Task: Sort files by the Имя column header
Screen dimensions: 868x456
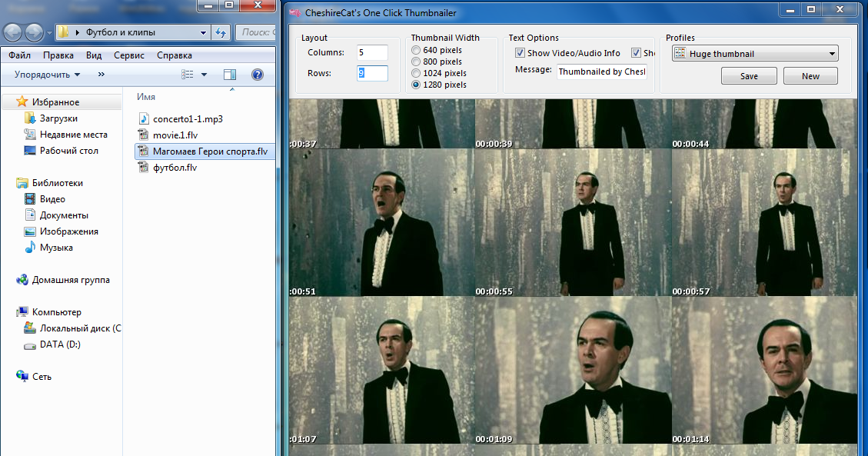Action: pyautogui.click(x=146, y=97)
